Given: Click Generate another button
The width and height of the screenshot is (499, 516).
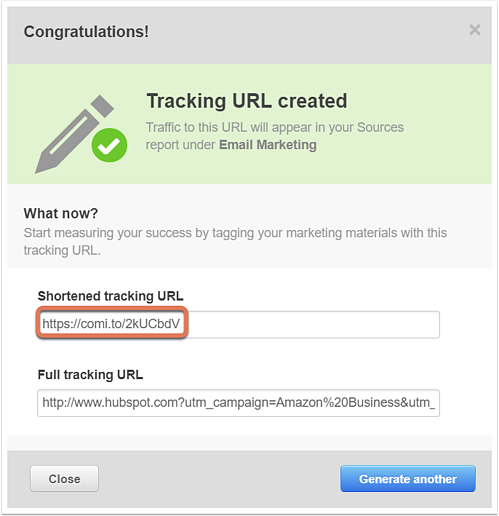Looking at the screenshot, I should pos(408,479).
